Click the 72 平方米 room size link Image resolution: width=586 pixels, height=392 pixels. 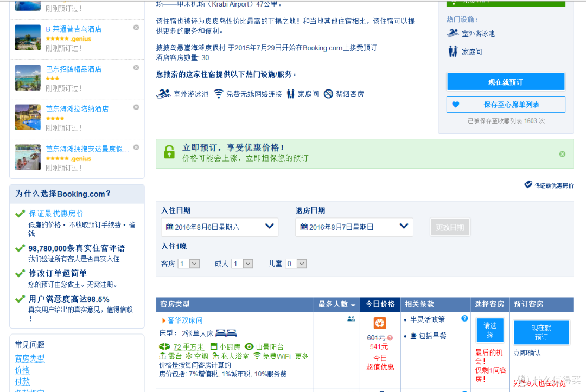(x=189, y=347)
